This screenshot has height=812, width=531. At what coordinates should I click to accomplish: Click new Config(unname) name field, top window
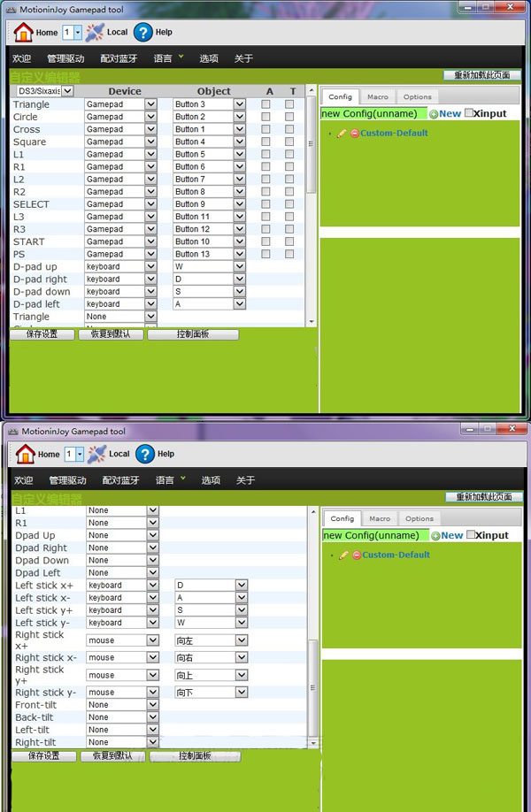(374, 114)
